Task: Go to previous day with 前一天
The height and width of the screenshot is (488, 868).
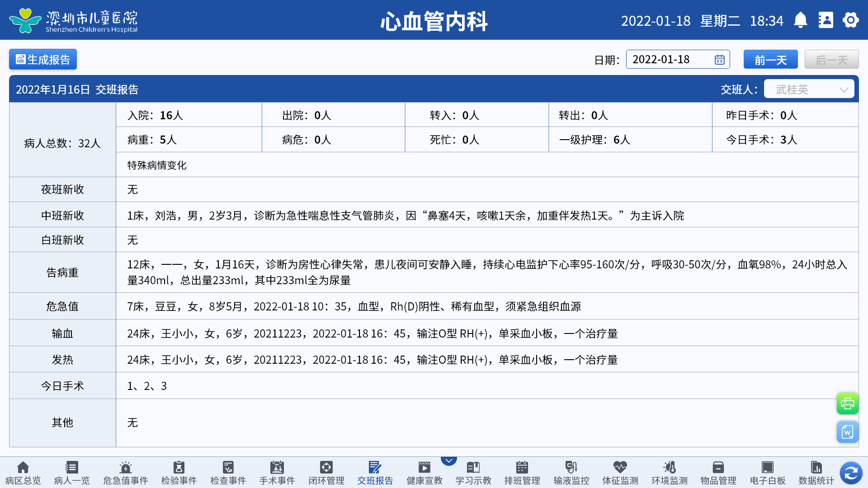Action: tap(770, 60)
